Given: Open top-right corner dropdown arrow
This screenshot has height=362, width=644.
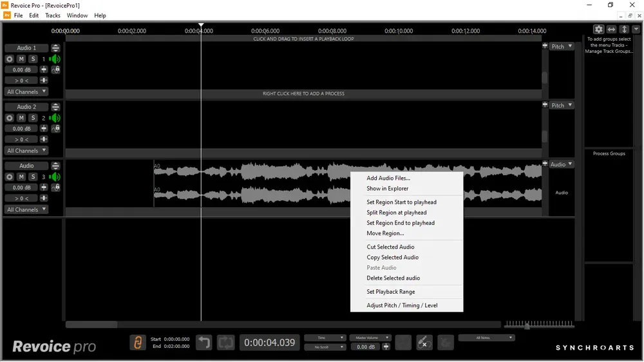Looking at the screenshot, I should coord(636,29).
